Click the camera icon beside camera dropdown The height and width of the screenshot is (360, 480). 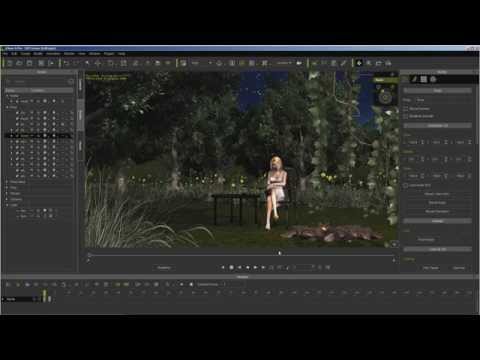pyautogui.click(x=299, y=63)
